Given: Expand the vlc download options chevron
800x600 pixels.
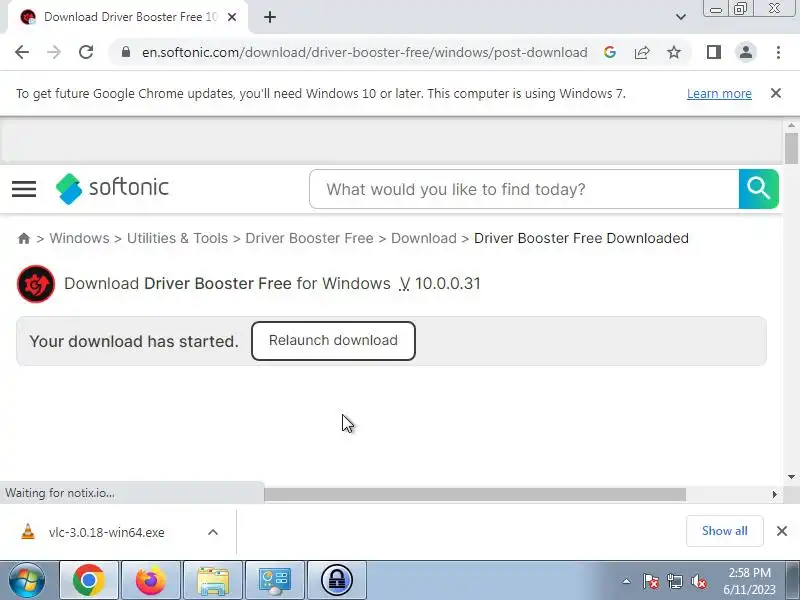Looking at the screenshot, I should click(x=213, y=532).
